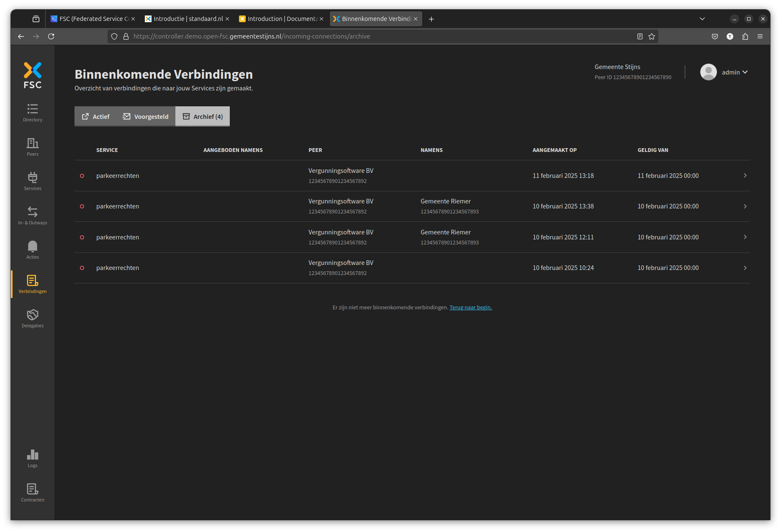View Logs chart icon
Viewport: 781px width, 532px height.
(x=33, y=458)
